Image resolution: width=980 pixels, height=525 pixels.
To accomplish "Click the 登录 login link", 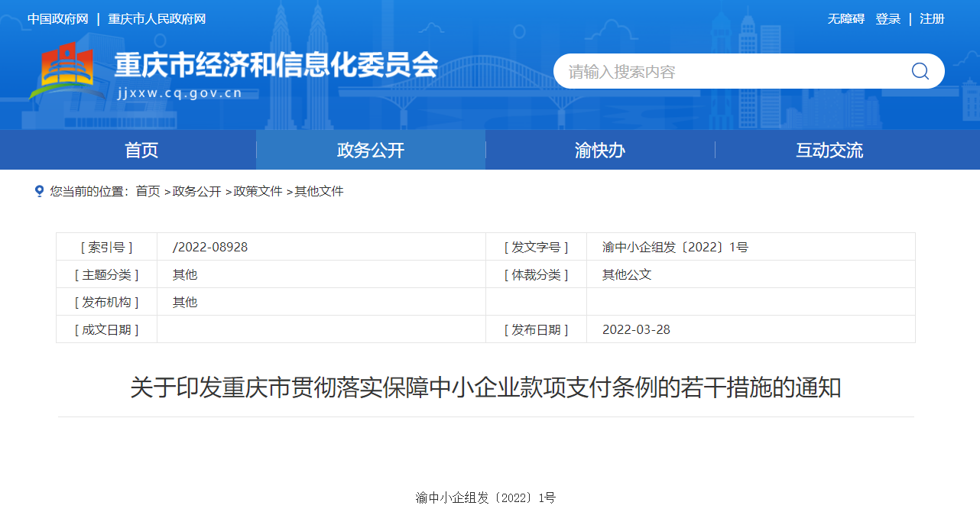I will pyautogui.click(x=888, y=19).
